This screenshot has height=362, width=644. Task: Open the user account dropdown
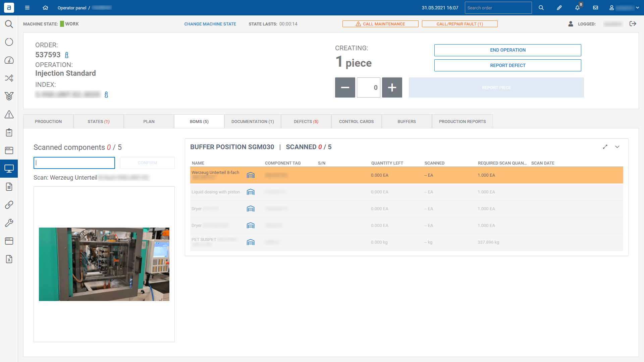tap(624, 8)
